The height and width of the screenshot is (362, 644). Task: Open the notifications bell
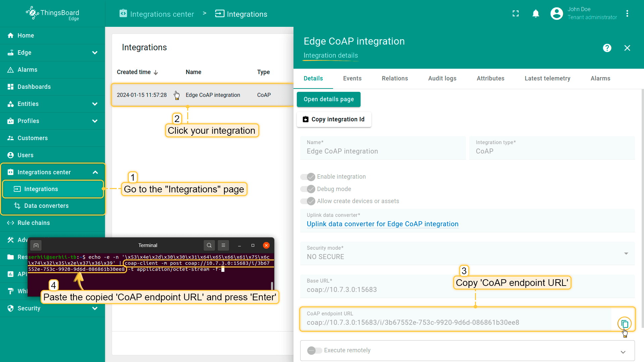point(536,13)
